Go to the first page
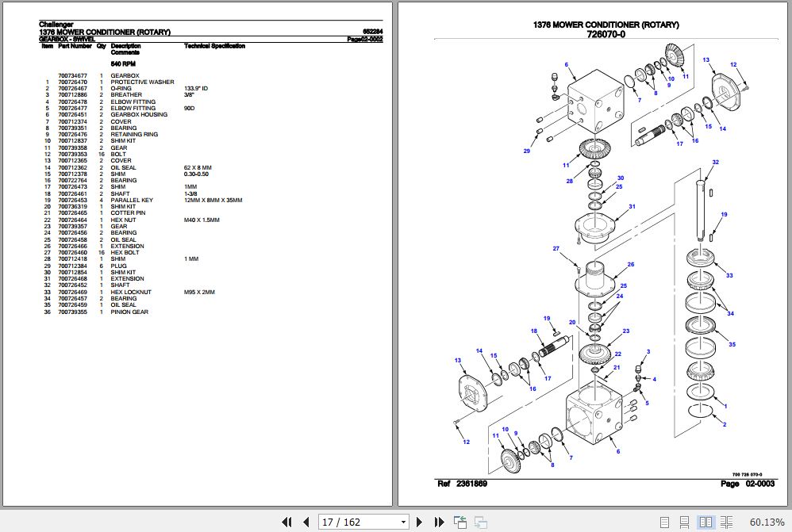The height and width of the screenshot is (532, 792). click(287, 522)
